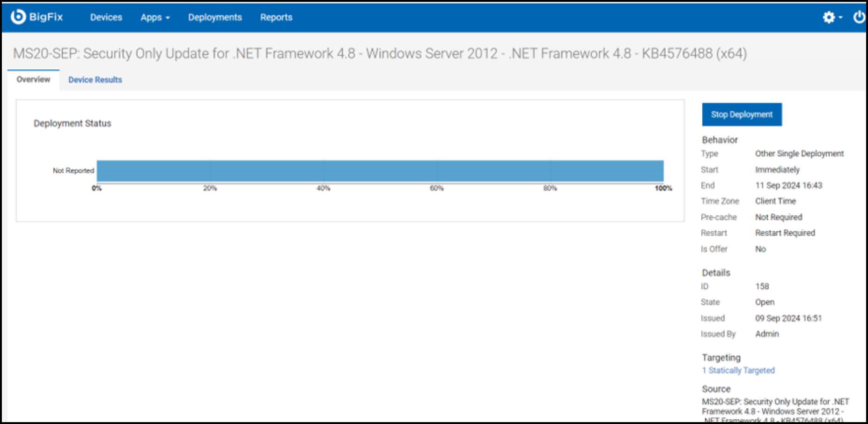Click the deployment title heading
Image resolution: width=868 pixels, height=424 pixels.
[380, 53]
